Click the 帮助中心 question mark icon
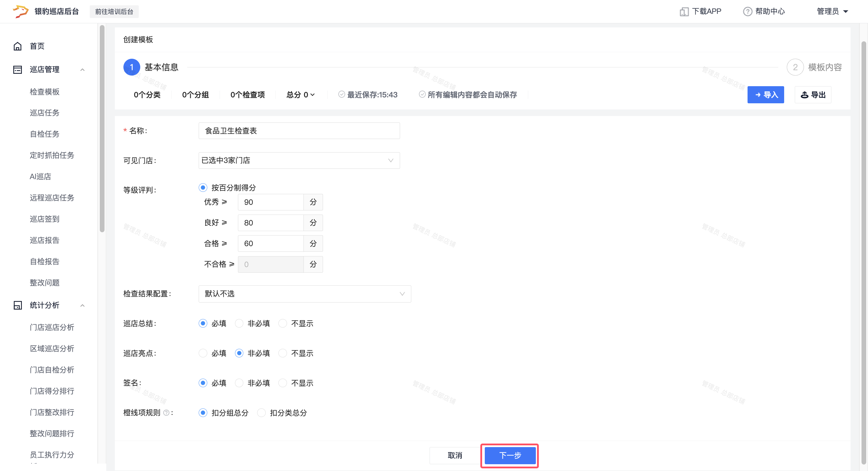This screenshot has height=471, width=868. point(747,12)
